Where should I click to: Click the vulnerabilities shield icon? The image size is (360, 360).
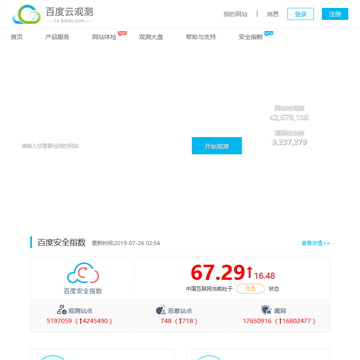266,310
